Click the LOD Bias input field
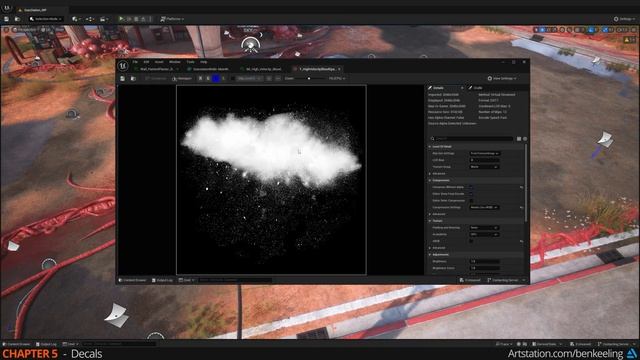The width and height of the screenshot is (640, 360). pyautogui.click(x=484, y=160)
